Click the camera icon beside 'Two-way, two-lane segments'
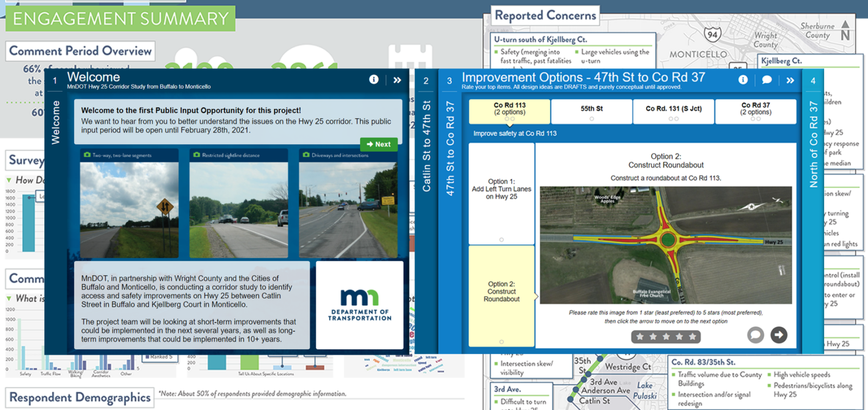Screen dimensions: 868x410 click(x=87, y=155)
